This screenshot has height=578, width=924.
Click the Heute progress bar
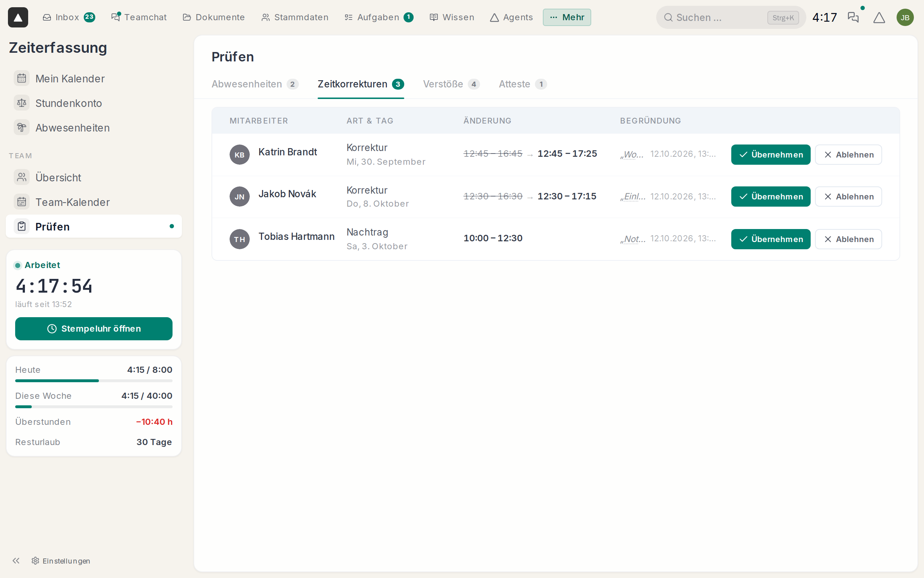93,381
